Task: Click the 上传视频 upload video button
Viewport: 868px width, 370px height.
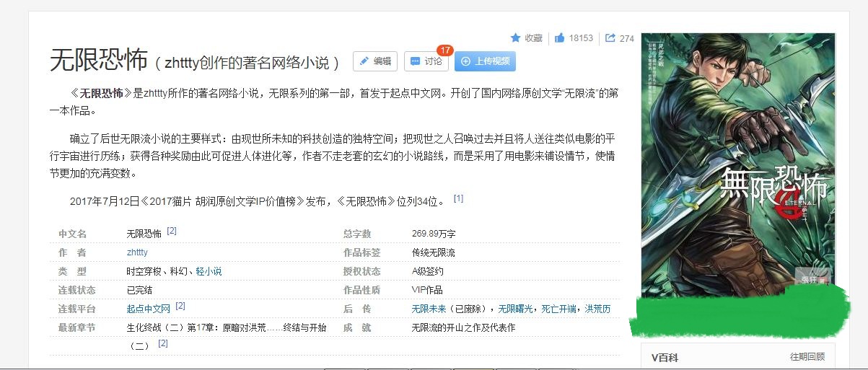Action: (485, 61)
